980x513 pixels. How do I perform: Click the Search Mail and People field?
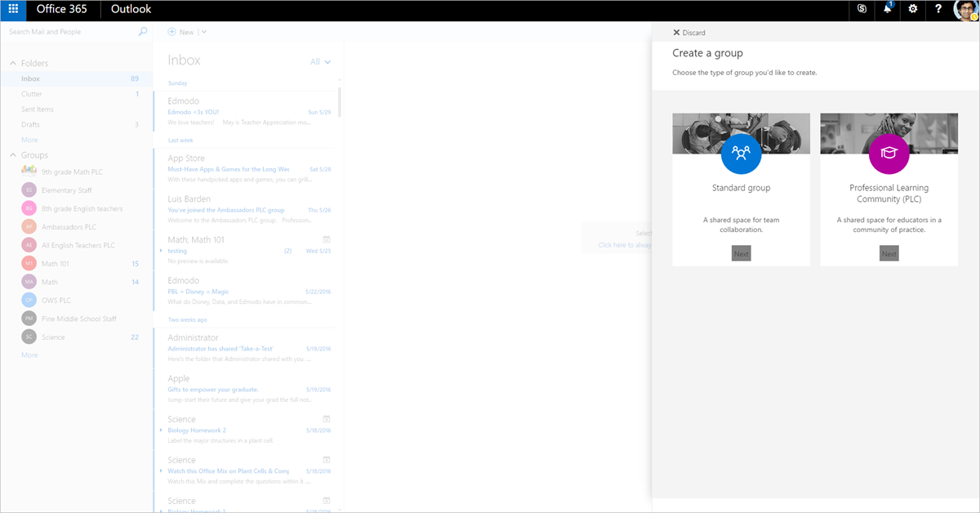tap(65, 31)
